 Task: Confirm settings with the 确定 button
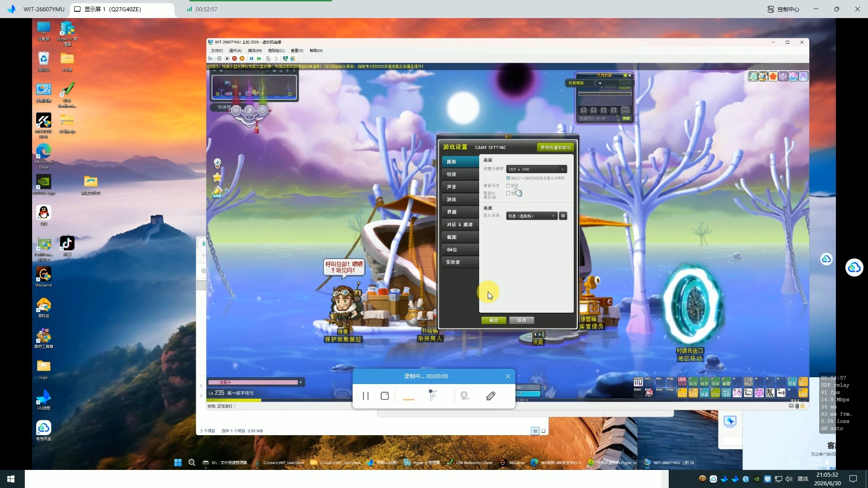pos(494,320)
